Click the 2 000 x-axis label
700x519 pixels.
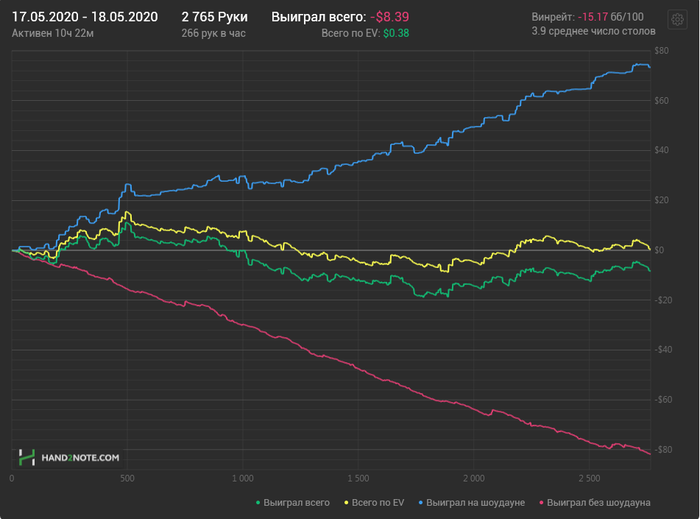(x=474, y=478)
